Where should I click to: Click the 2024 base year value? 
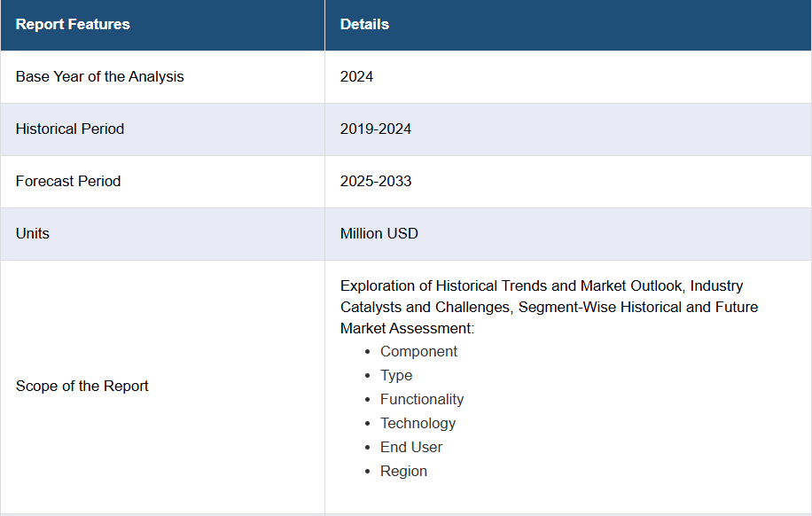[x=356, y=77]
